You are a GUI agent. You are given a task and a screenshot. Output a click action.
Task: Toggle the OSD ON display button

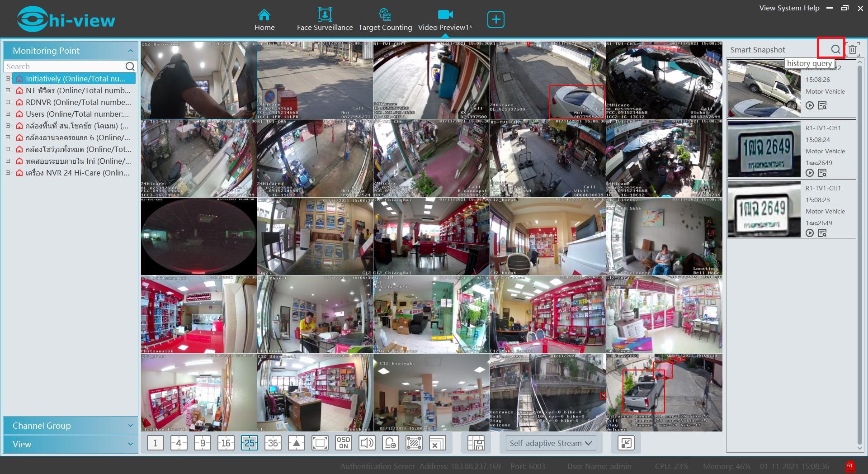(x=343, y=443)
